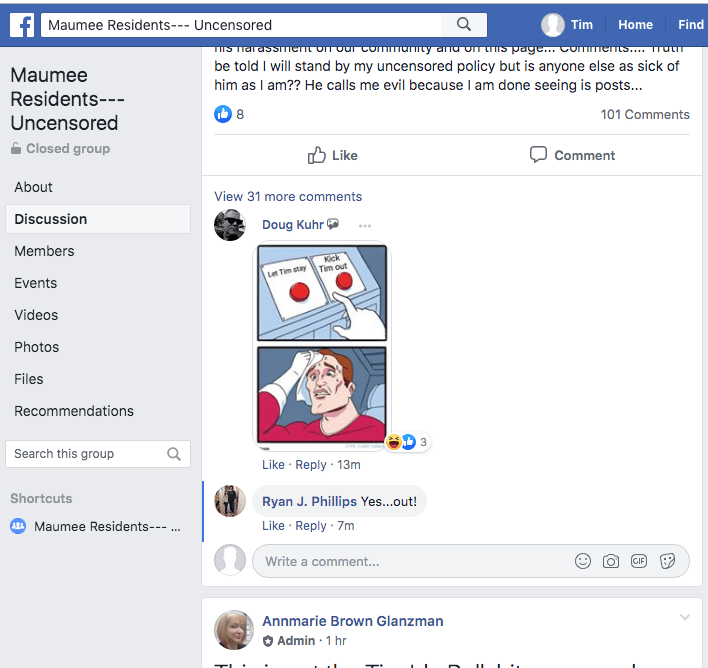Select the Discussion tab in sidebar
The width and height of the screenshot is (708, 668).
pos(51,219)
